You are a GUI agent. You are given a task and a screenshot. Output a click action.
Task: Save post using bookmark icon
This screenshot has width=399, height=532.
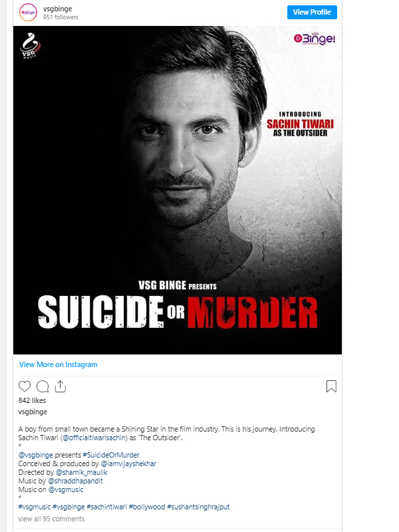tap(331, 386)
